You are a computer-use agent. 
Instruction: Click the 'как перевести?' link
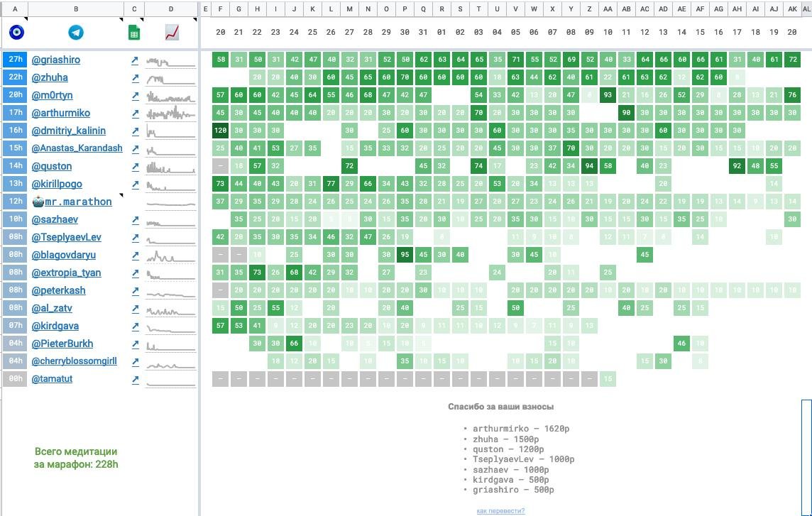click(x=500, y=510)
